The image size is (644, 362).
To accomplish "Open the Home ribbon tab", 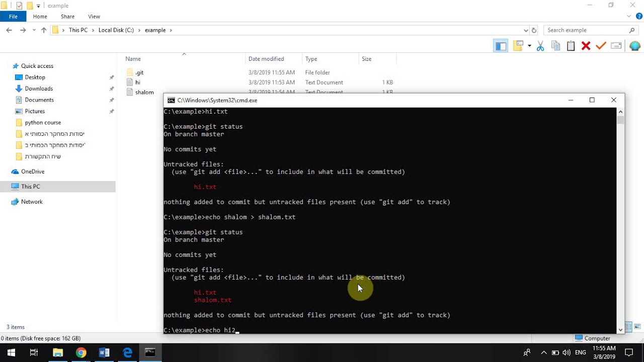I will click(40, 17).
